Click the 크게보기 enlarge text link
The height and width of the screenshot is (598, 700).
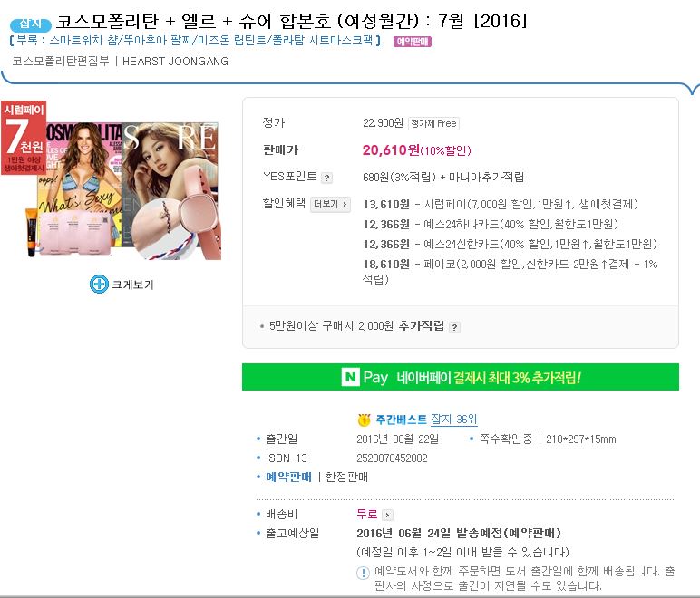point(132,285)
